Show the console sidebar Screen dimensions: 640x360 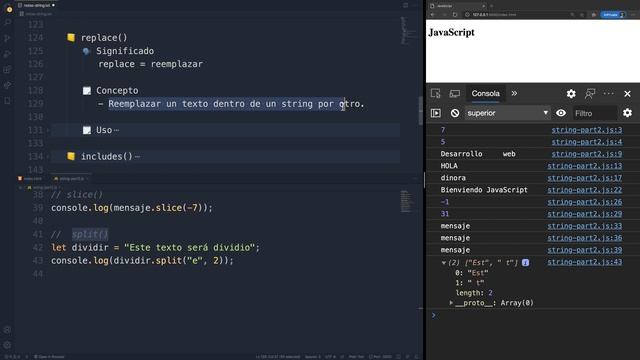[x=436, y=113]
